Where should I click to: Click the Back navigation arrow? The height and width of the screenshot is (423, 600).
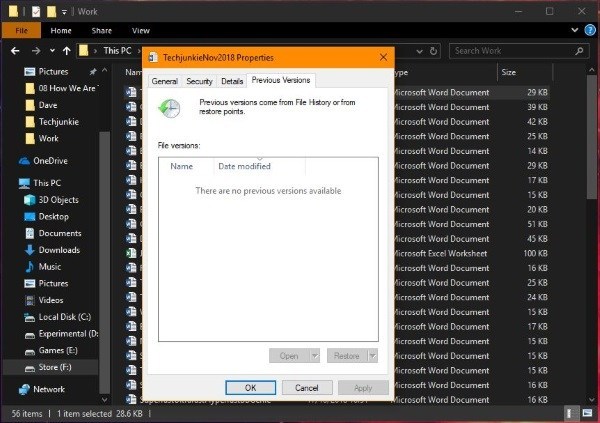(x=15, y=51)
